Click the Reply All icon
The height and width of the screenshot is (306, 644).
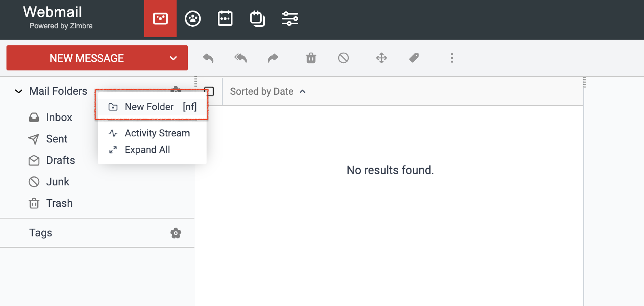[x=241, y=58]
